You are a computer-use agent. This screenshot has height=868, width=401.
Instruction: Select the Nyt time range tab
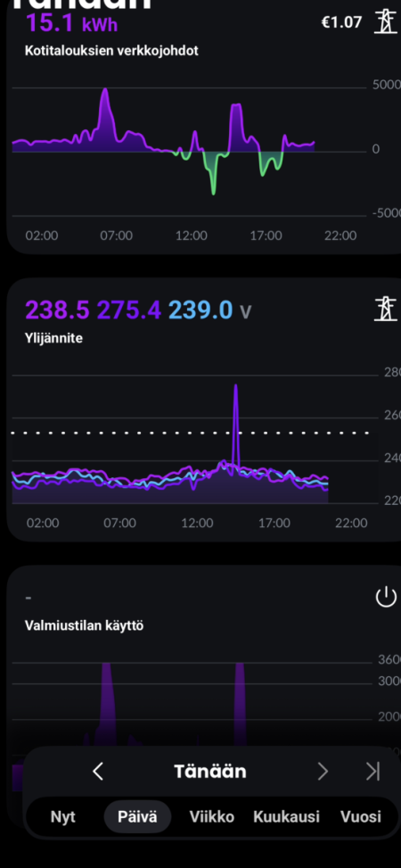click(x=63, y=816)
